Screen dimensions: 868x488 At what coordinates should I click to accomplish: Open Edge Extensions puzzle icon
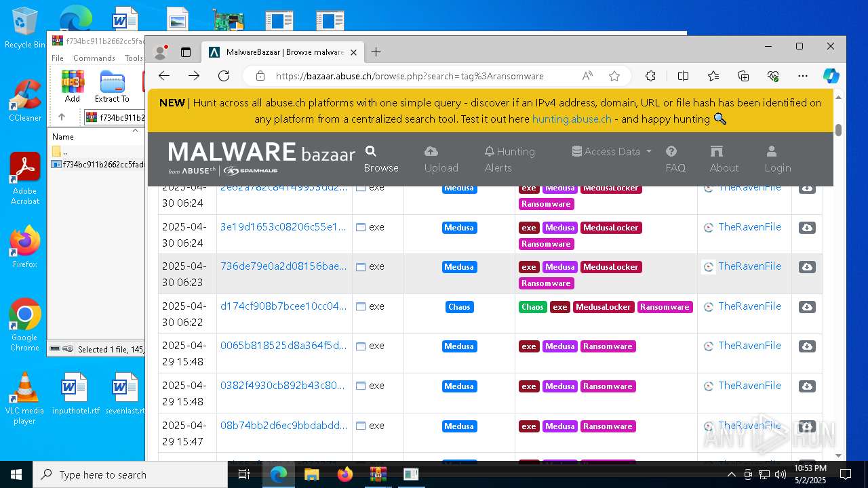click(x=650, y=76)
